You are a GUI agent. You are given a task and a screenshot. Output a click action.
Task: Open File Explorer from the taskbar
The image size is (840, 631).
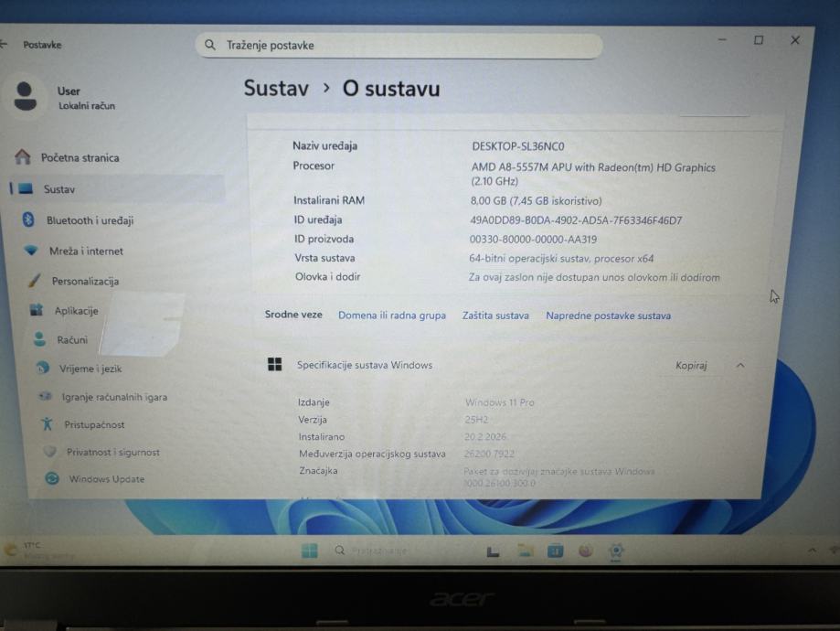(526, 551)
